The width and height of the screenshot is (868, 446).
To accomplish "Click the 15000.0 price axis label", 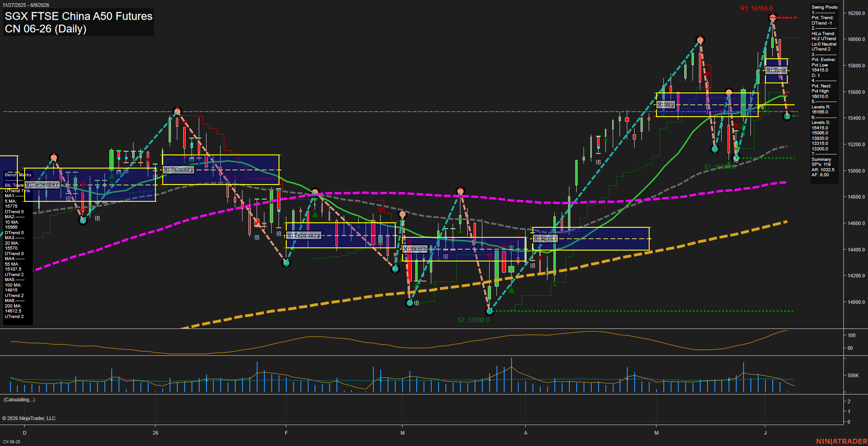I will (x=856, y=171).
